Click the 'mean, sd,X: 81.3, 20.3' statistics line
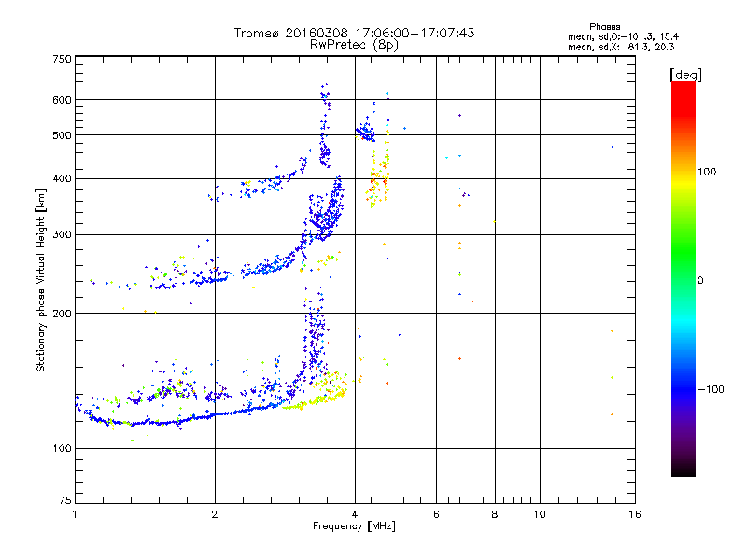 pyautogui.click(x=621, y=47)
